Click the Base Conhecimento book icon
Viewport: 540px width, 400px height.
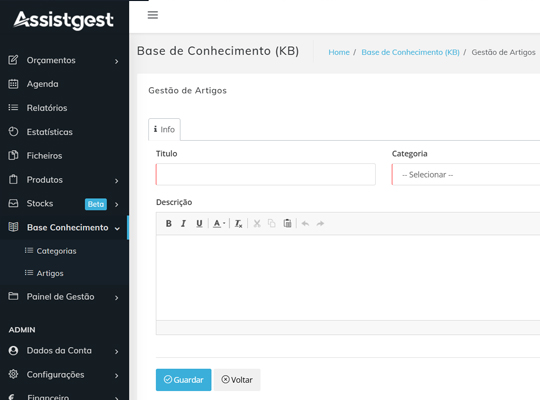pos(13,227)
